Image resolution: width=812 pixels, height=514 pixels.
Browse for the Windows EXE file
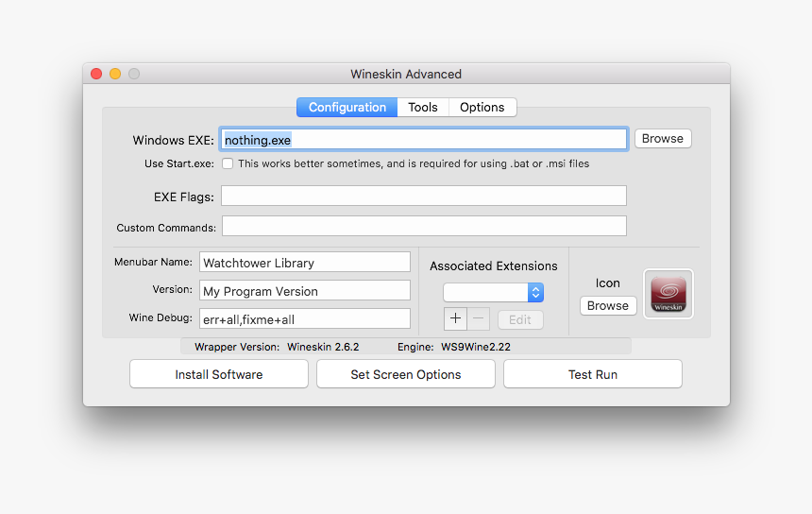tap(663, 139)
